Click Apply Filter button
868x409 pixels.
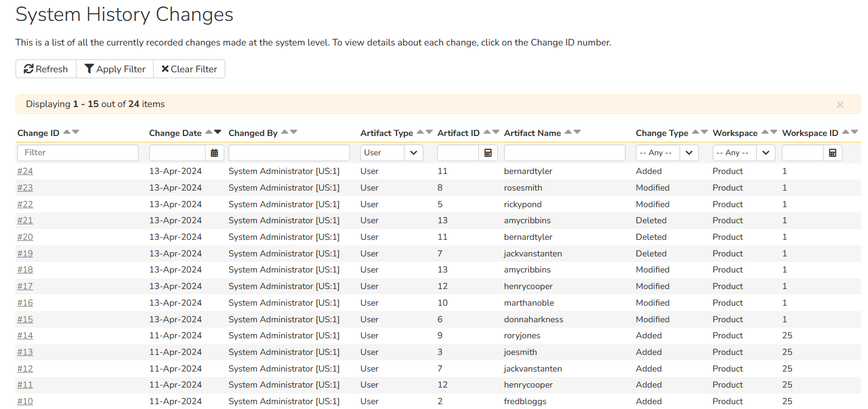click(x=115, y=69)
